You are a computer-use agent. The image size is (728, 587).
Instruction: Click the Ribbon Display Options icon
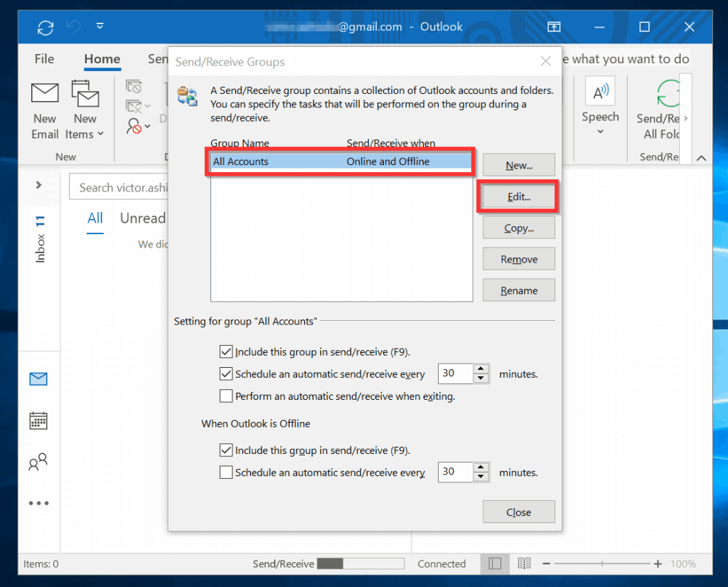(554, 27)
